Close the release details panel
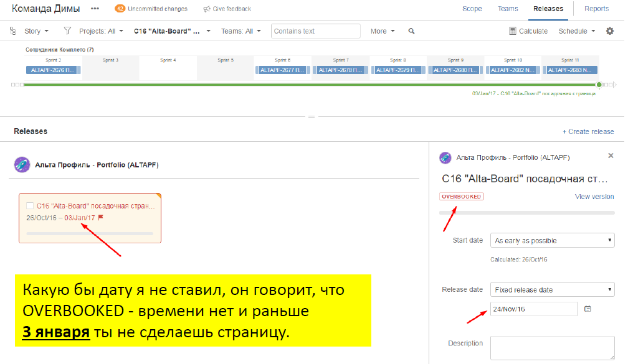The width and height of the screenshot is (628, 364). click(611, 156)
